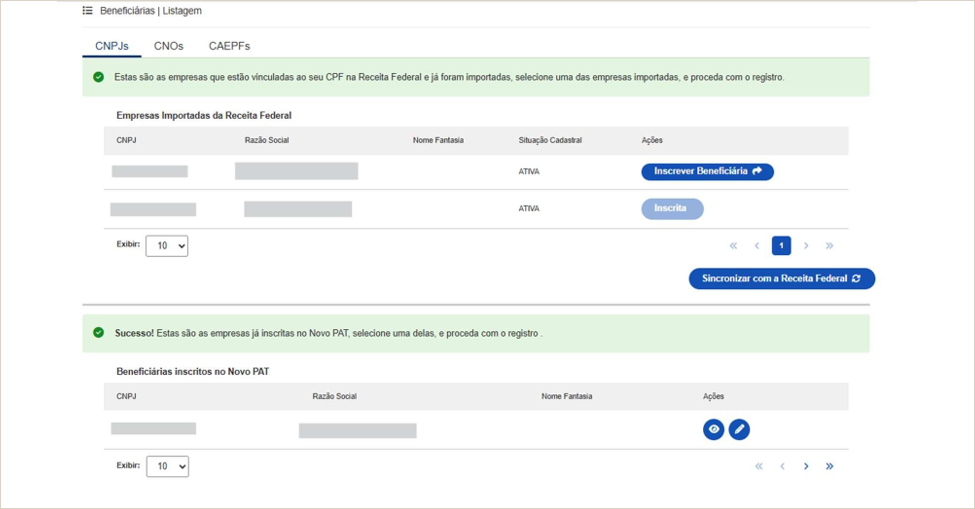Click CNPJ header in Novo PAT table
Image resolution: width=975 pixels, height=509 pixels.
click(126, 397)
